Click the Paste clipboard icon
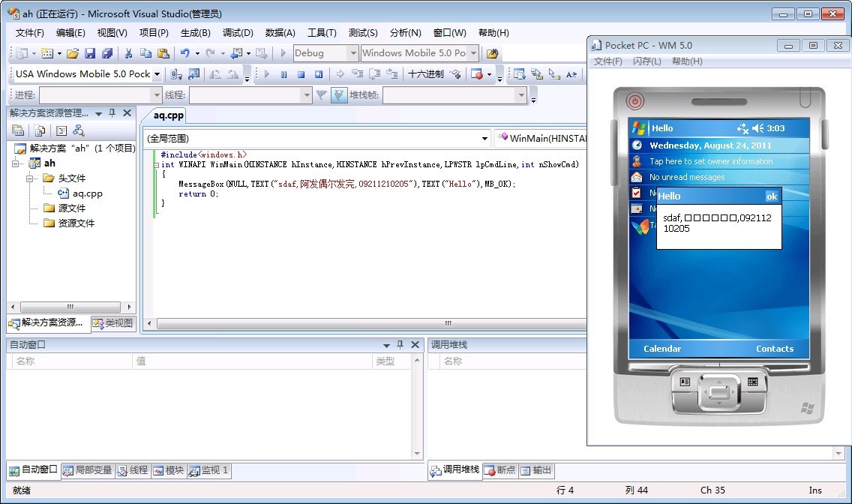 click(x=163, y=53)
